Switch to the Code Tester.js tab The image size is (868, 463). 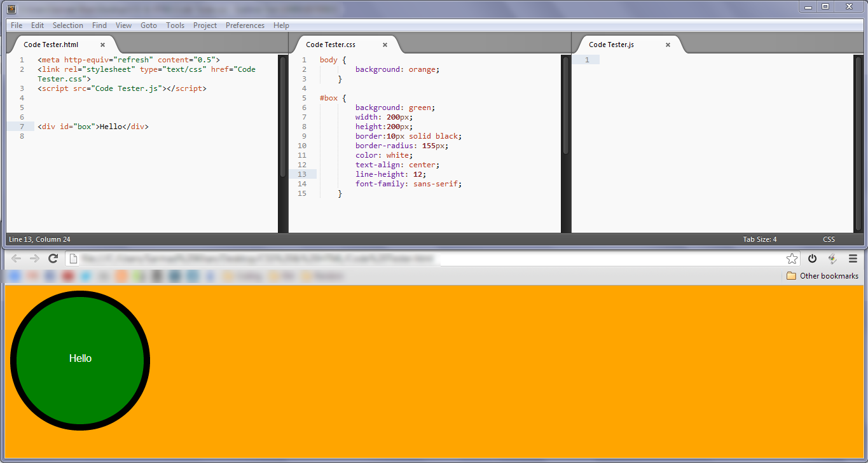click(x=610, y=45)
